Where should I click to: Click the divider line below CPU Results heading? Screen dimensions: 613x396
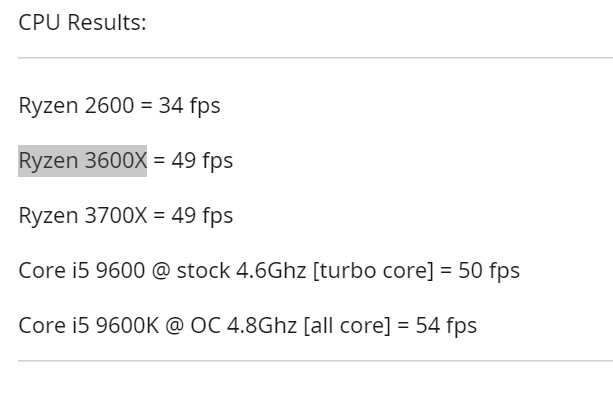pyautogui.click(x=315, y=58)
